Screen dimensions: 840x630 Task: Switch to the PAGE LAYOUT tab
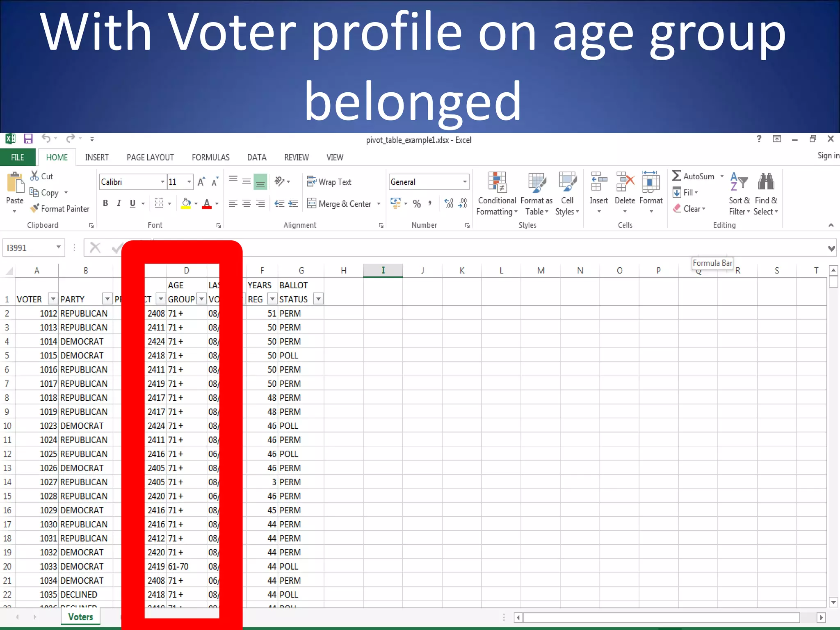pos(150,157)
